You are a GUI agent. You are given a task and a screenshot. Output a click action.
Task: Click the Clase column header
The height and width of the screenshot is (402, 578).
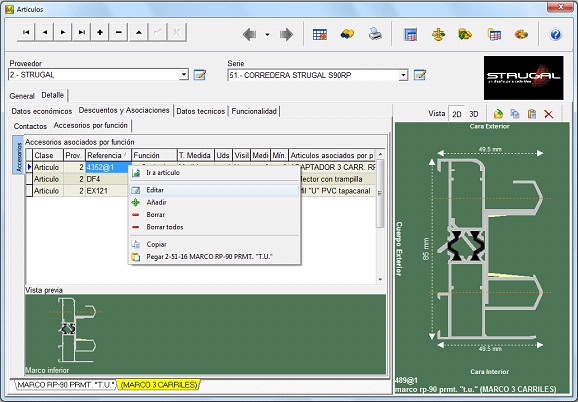pos(48,155)
